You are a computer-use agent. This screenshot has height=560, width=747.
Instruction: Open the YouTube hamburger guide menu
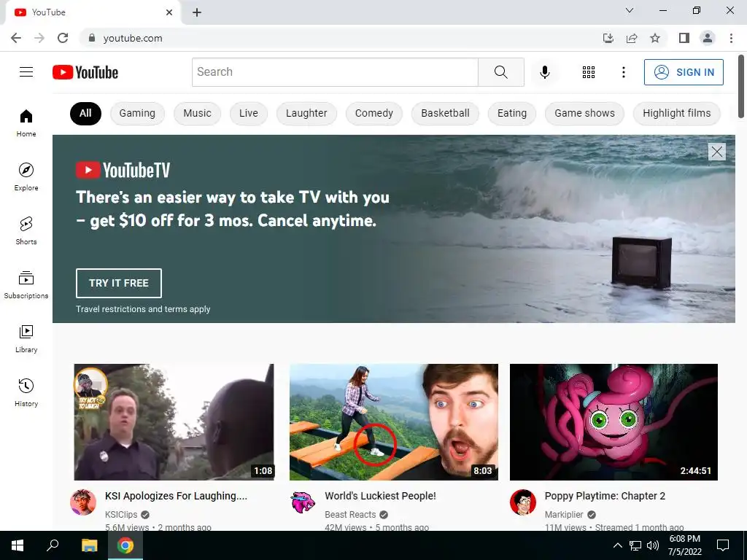[26, 72]
